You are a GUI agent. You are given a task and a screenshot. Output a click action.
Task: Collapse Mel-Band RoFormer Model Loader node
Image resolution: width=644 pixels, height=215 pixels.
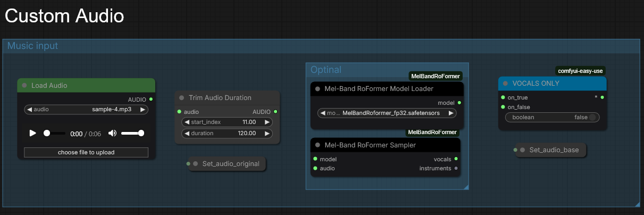pyautogui.click(x=317, y=89)
